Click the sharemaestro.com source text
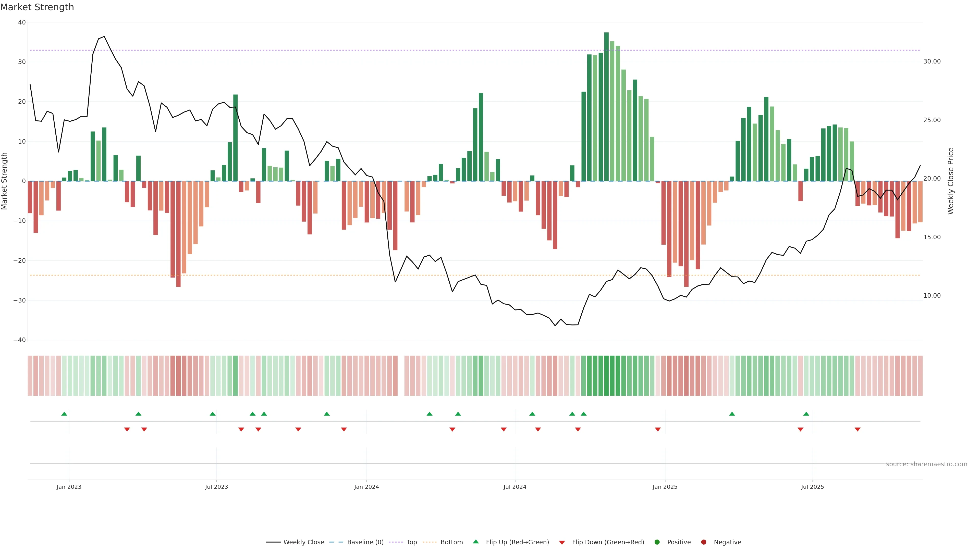This screenshot has height=551, width=980. [x=926, y=464]
